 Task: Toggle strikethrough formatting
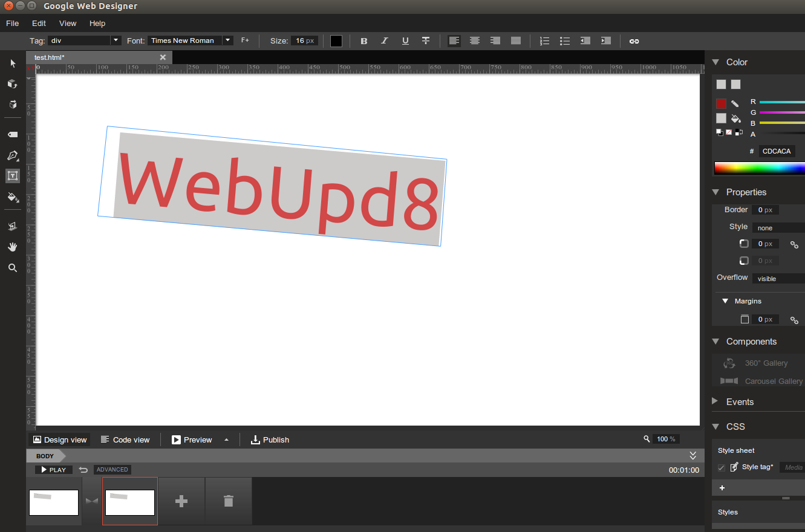(426, 41)
